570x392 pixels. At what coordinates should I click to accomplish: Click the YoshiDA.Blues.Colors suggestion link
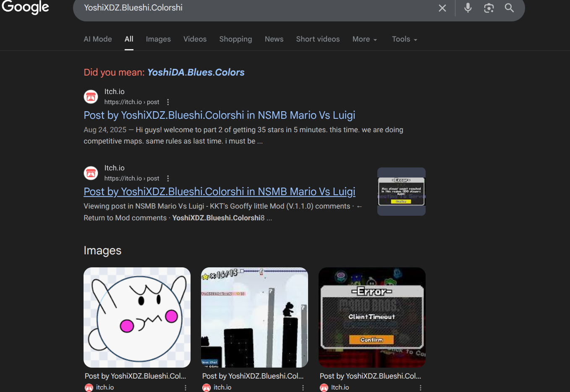pyautogui.click(x=196, y=72)
